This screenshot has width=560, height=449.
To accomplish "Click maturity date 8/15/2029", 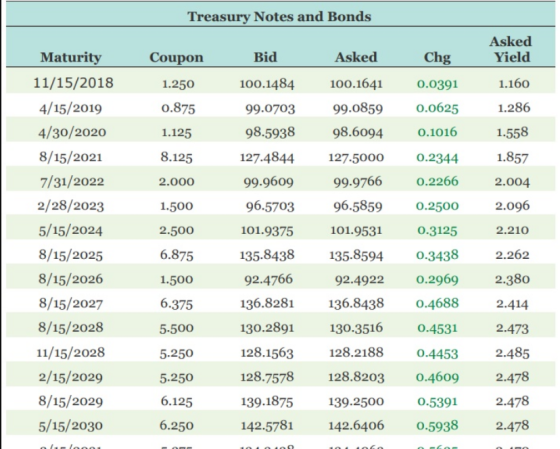I will pyautogui.click(x=71, y=401).
